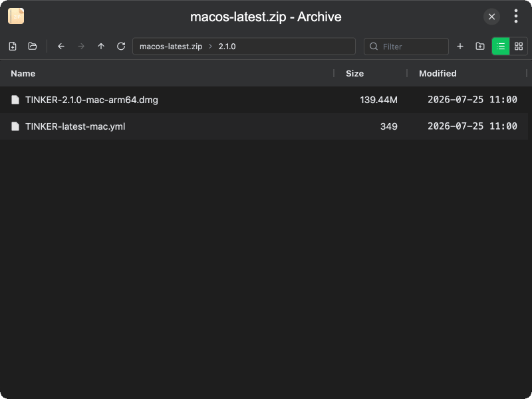Click macos-latest.zip in the path bar
The height and width of the screenshot is (399, 532).
pos(171,47)
